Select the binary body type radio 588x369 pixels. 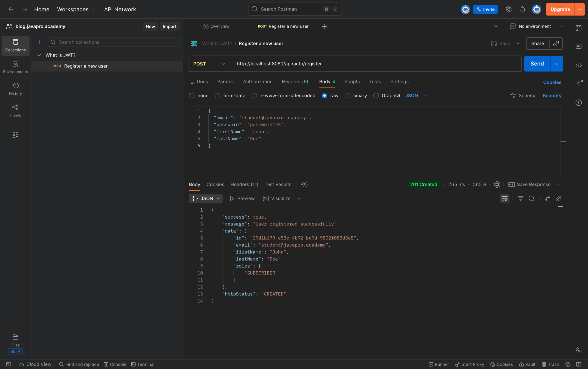point(347,96)
